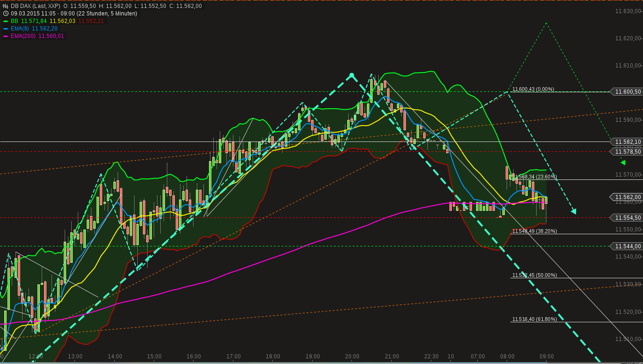Click the 11.520,00 price scale label
Viewport: 643px width, 364px height.
click(x=628, y=312)
